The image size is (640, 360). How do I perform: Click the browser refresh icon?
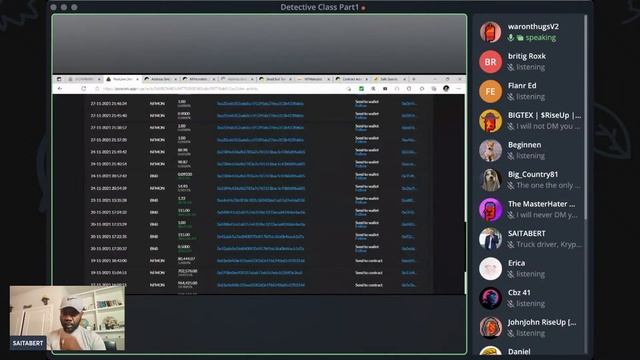(x=84, y=89)
